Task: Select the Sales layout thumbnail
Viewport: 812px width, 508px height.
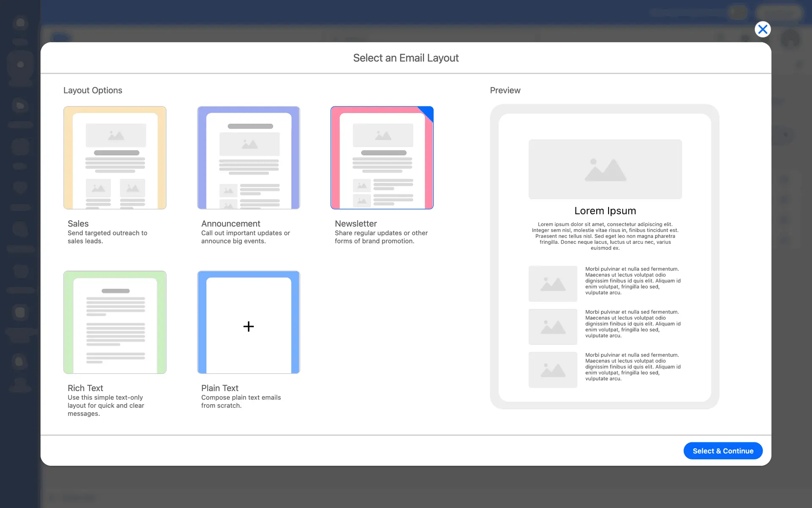Action: tap(115, 157)
